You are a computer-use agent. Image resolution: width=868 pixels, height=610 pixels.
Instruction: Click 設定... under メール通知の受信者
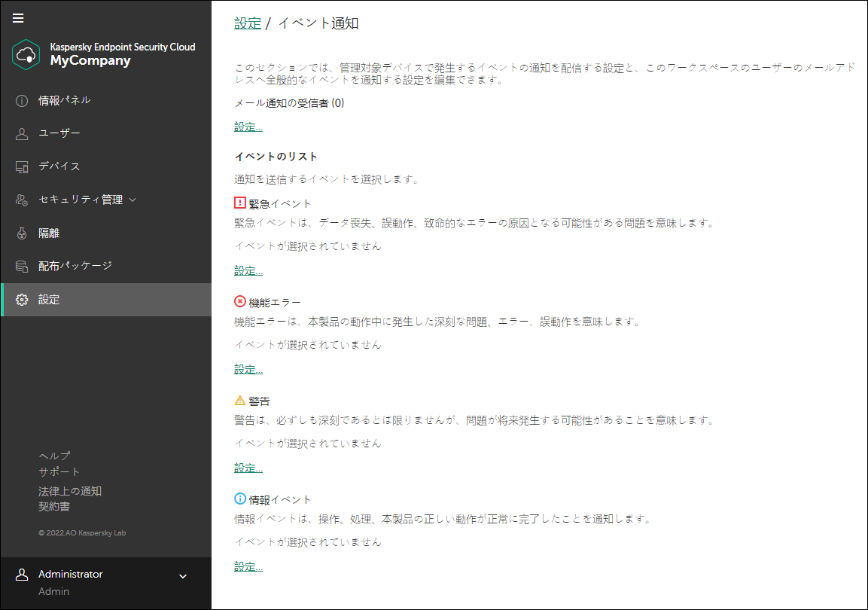[248, 127]
